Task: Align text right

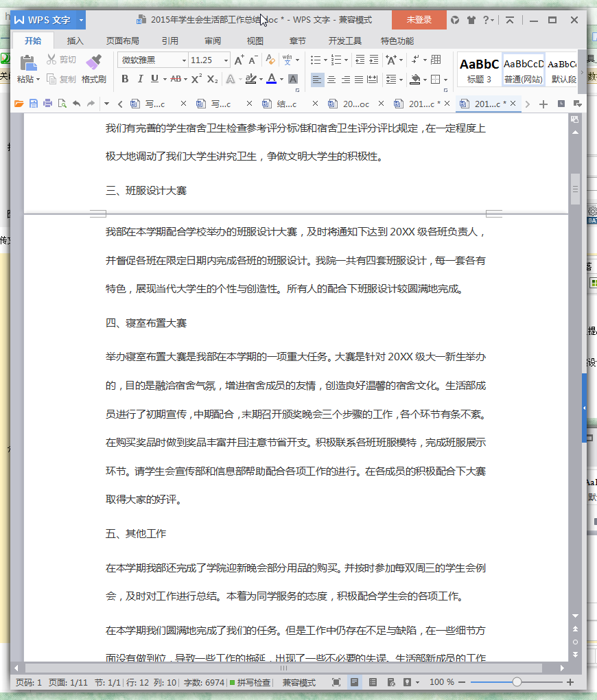Action: pos(346,80)
